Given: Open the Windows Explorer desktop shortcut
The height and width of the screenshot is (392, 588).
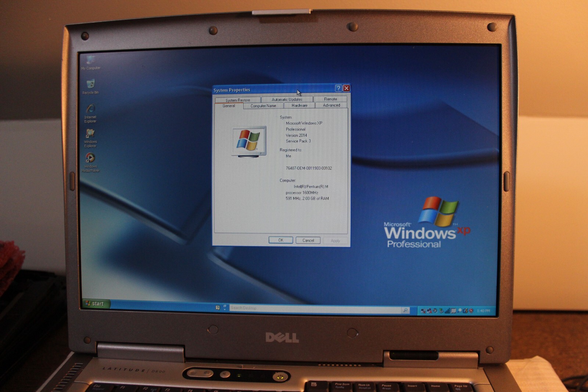Looking at the screenshot, I should tap(90, 138).
